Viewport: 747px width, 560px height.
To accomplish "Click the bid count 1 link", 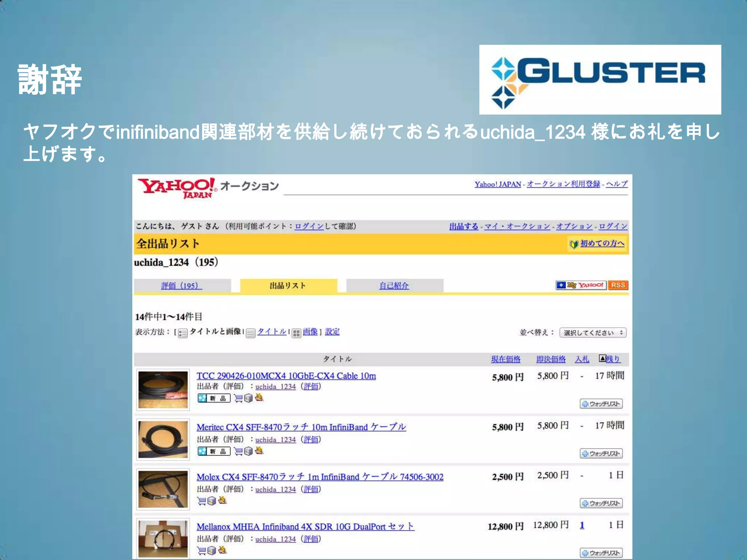I will pos(582,525).
